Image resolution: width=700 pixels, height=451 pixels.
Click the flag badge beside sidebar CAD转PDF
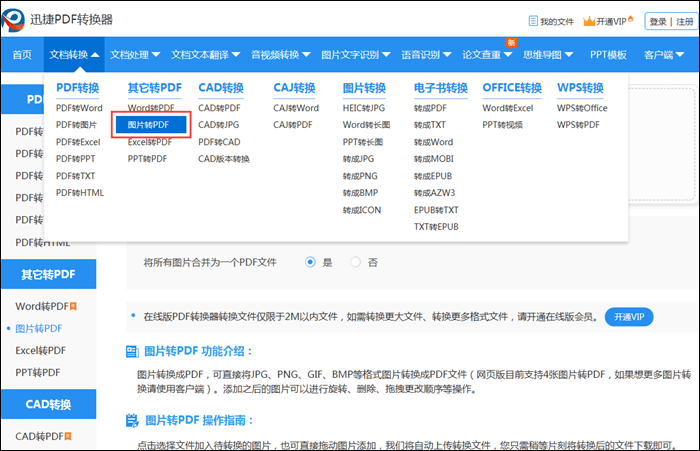click(68, 436)
